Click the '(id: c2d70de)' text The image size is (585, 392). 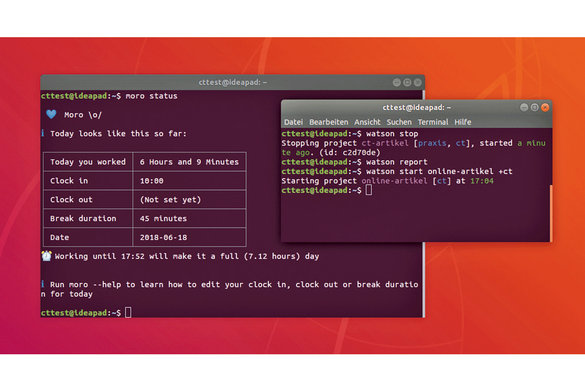point(350,152)
